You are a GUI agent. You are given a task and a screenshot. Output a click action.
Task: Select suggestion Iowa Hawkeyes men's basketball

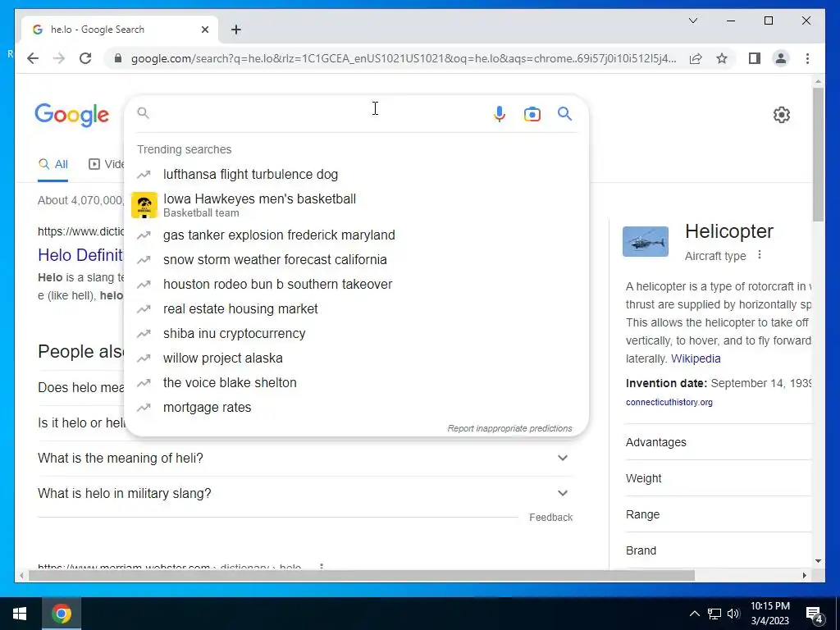coord(356,205)
